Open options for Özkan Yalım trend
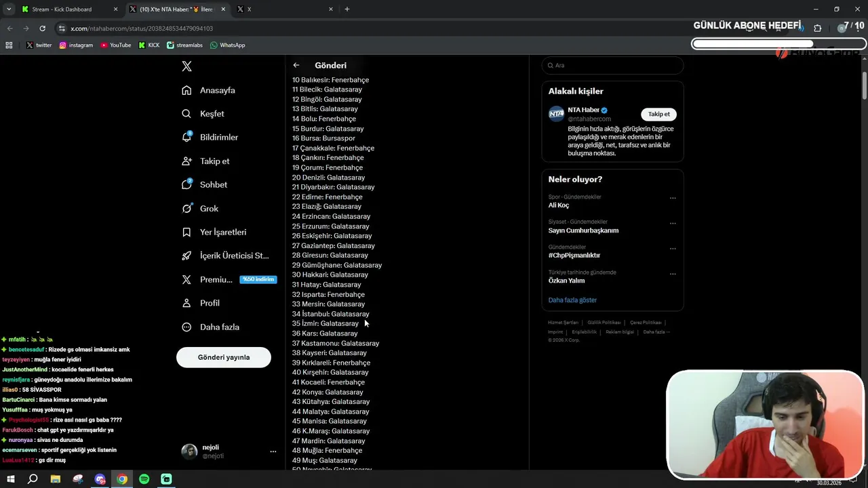Viewport: 868px width, 488px height. [x=673, y=273]
